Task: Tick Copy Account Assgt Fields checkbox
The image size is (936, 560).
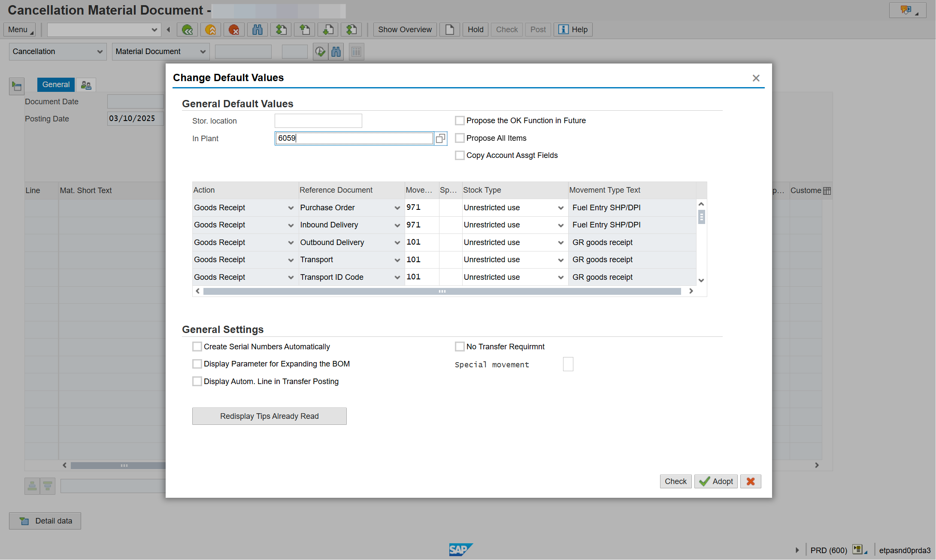Action: click(460, 155)
